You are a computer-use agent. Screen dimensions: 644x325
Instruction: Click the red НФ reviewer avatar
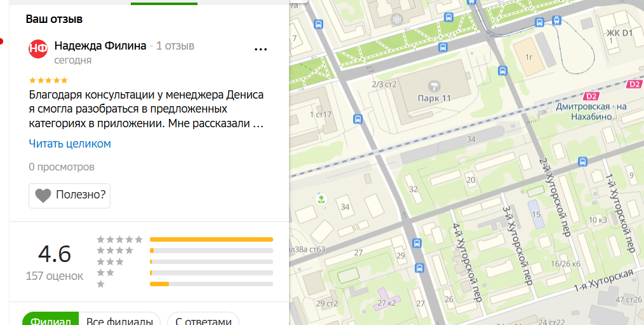point(37,48)
